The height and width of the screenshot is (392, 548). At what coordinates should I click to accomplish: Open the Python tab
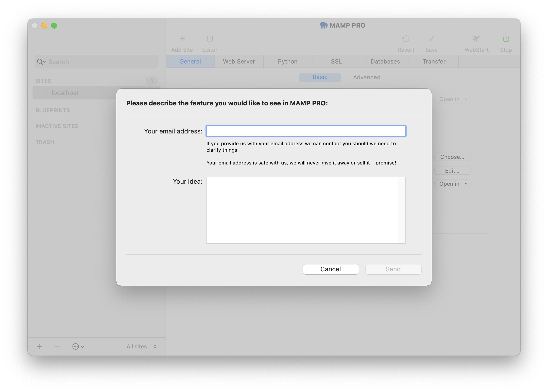point(288,62)
